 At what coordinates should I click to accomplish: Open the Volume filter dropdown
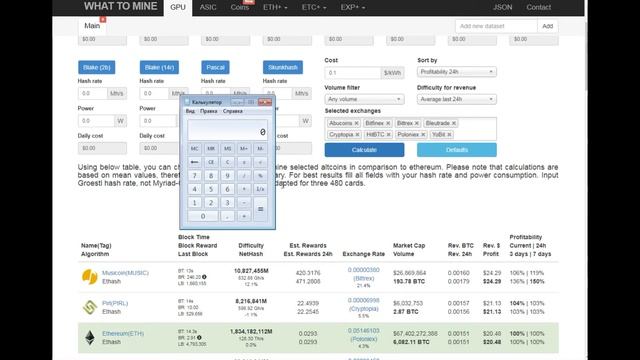click(364, 99)
